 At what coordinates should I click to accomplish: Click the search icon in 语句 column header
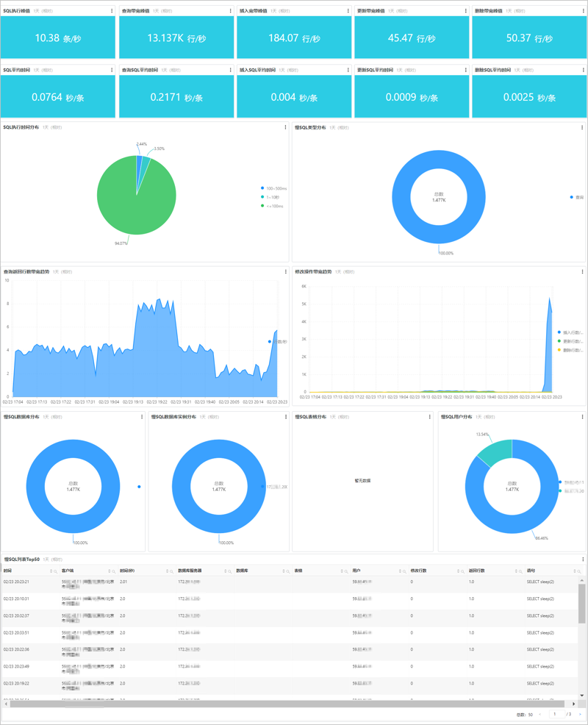578,571
